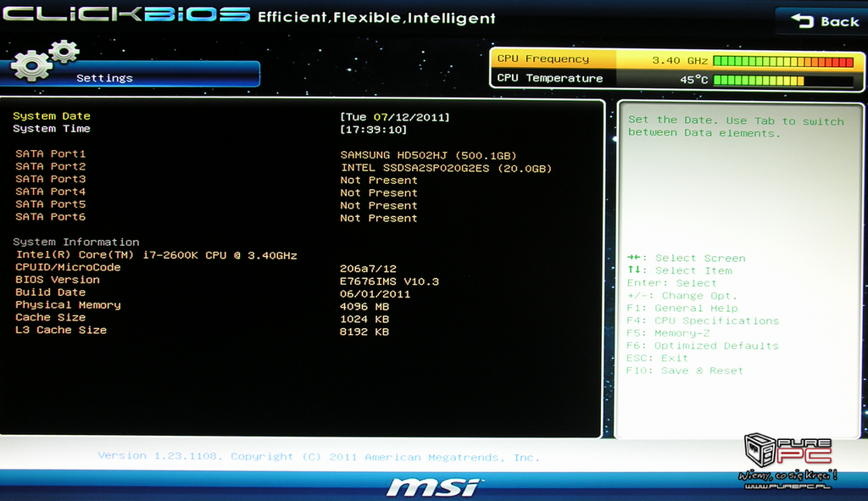The width and height of the screenshot is (868, 501).
Task: Open SATA Port1 entry
Action: 50,153
